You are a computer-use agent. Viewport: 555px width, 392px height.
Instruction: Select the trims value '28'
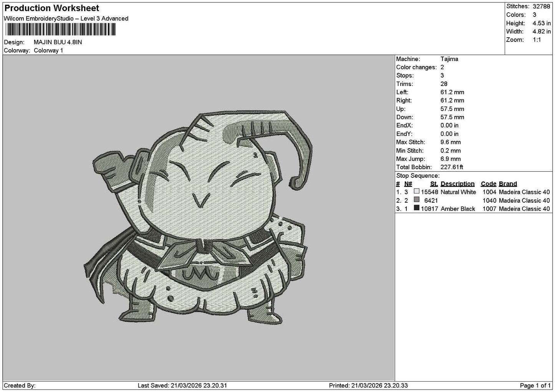click(x=444, y=84)
